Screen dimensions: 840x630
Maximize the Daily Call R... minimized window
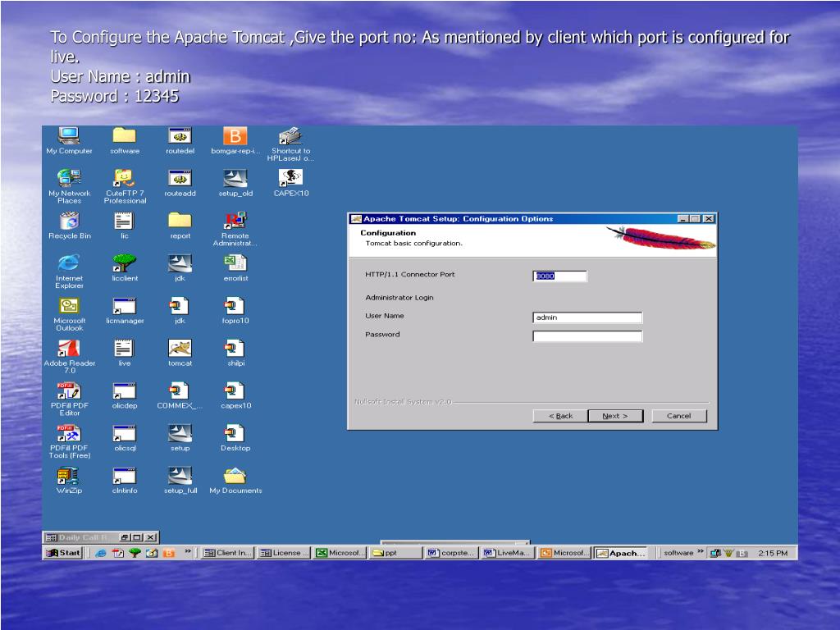137,537
